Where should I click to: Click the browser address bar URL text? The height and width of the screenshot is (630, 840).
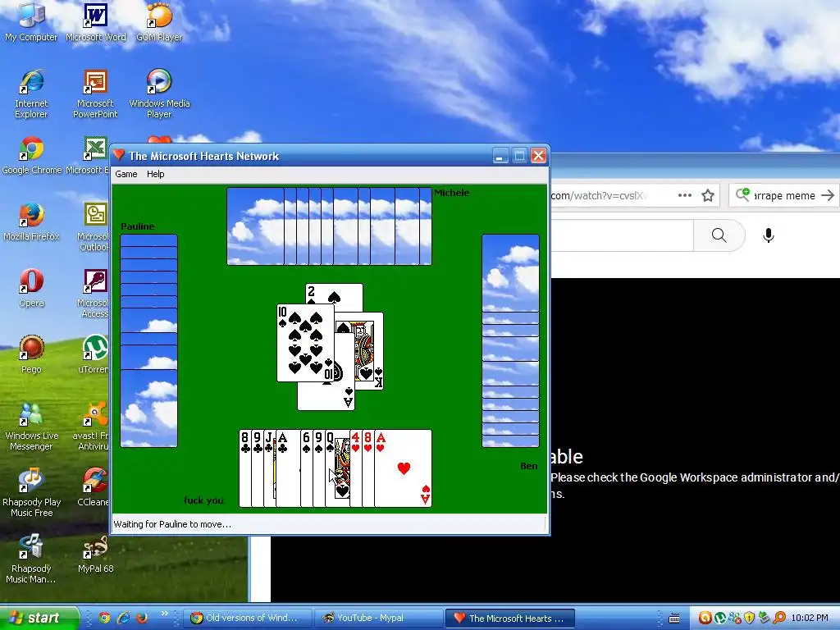pos(599,195)
